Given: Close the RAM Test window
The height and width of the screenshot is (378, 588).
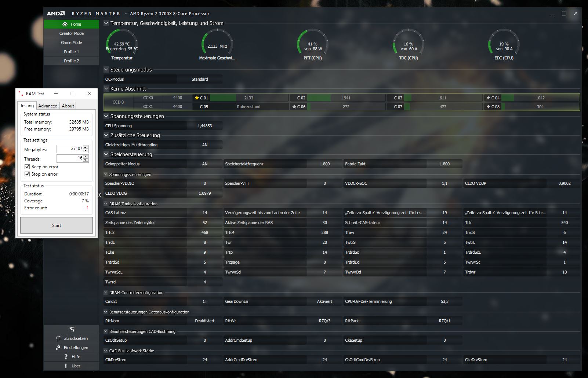Looking at the screenshot, I should [x=89, y=93].
